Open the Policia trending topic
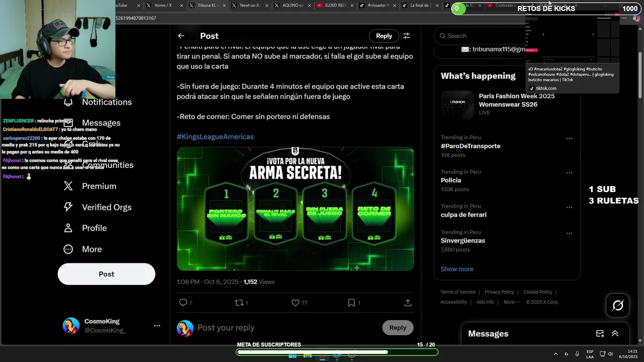Screen dimensions: 644x362 [x=451, y=180]
